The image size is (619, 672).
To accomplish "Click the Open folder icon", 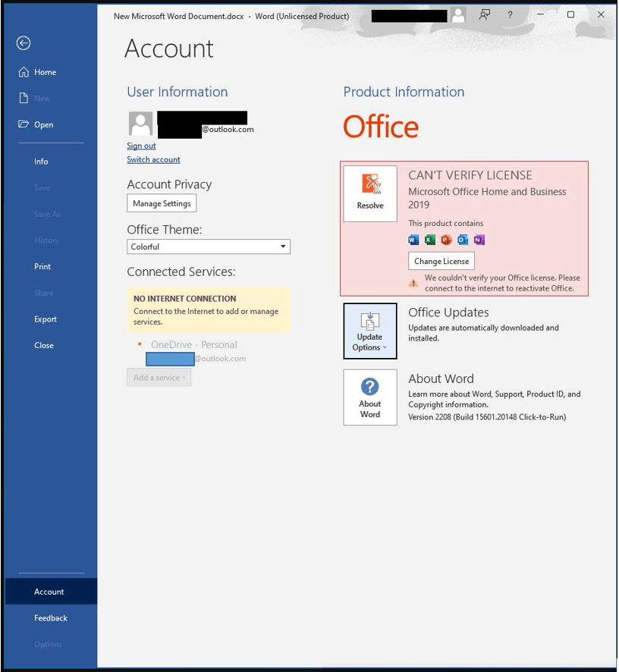I will pos(24,124).
